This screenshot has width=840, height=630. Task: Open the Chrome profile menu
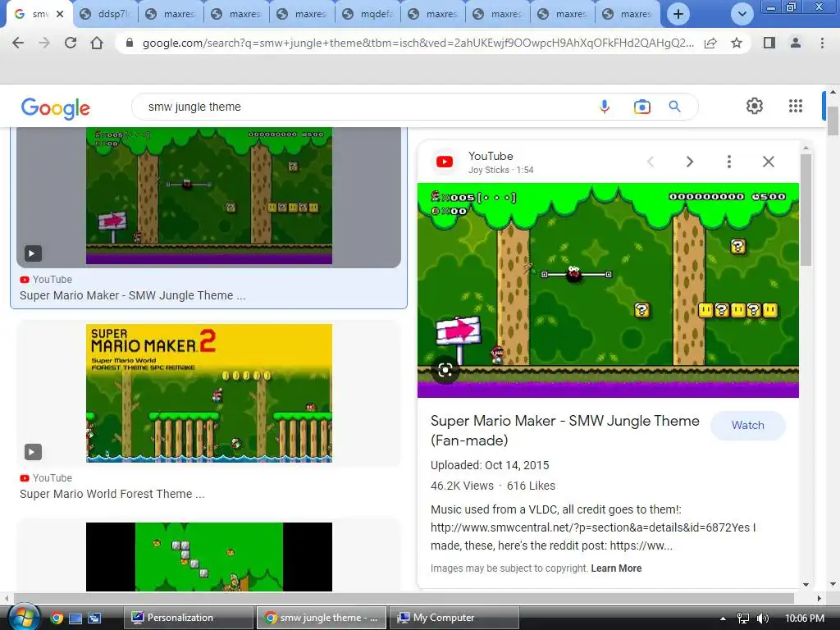[796, 43]
